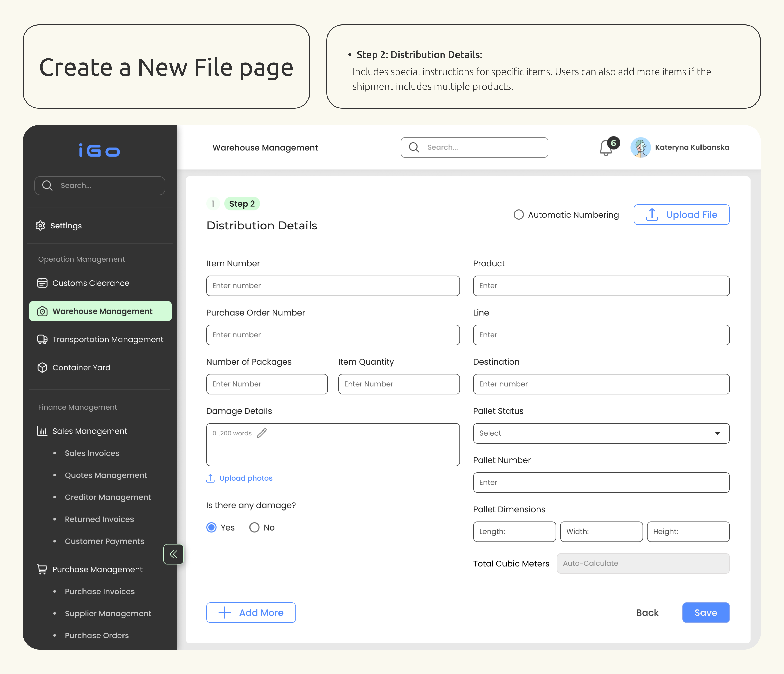Select No for damage question
This screenshot has height=674, width=784.
click(x=254, y=527)
